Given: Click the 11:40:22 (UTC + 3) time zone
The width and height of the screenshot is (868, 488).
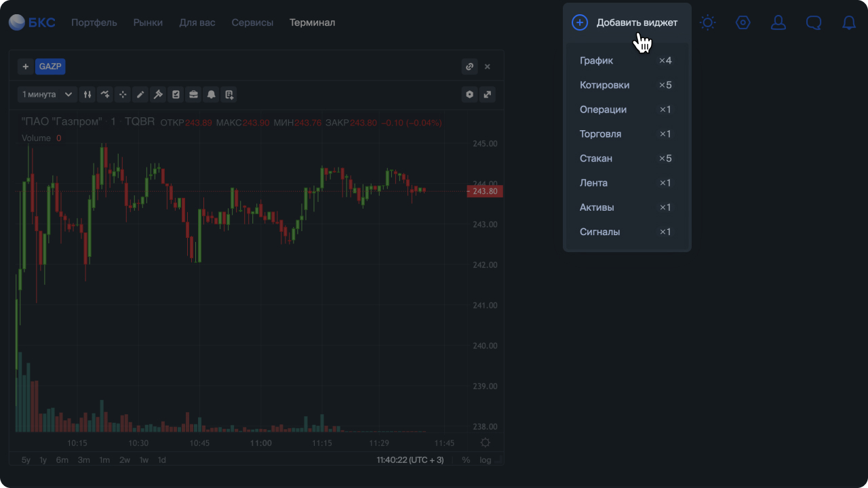Looking at the screenshot, I should tap(410, 460).
